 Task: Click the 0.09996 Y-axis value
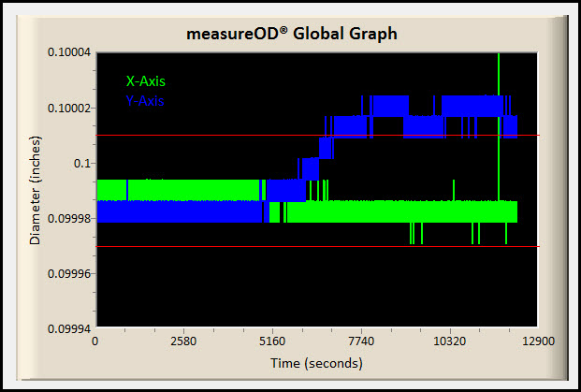coord(69,273)
